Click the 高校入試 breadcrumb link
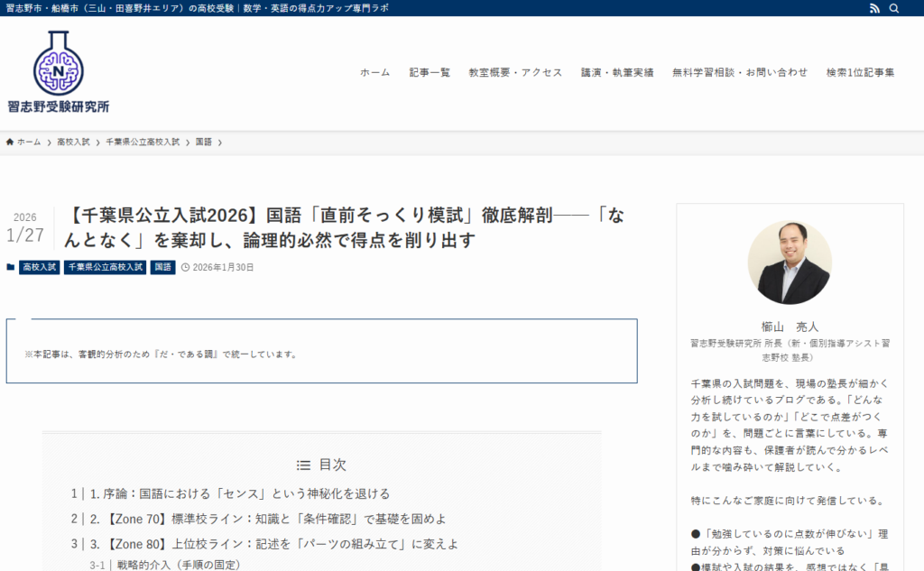Image resolution: width=924 pixels, height=571 pixels. (x=73, y=143)
